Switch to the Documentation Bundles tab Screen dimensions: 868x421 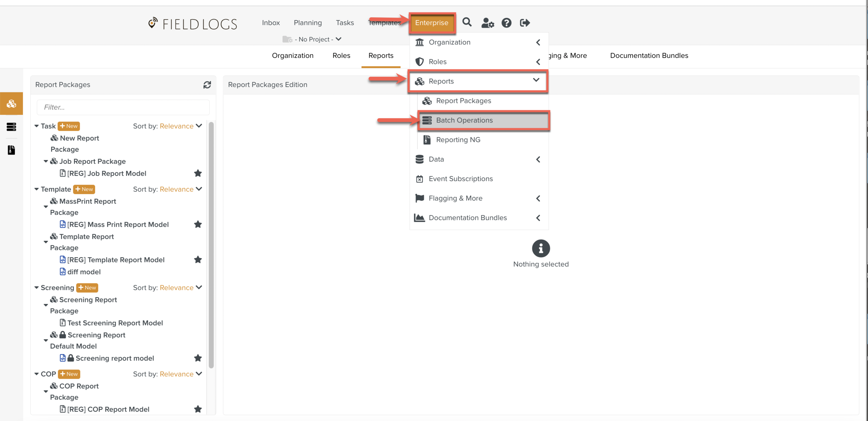[649, 56]
